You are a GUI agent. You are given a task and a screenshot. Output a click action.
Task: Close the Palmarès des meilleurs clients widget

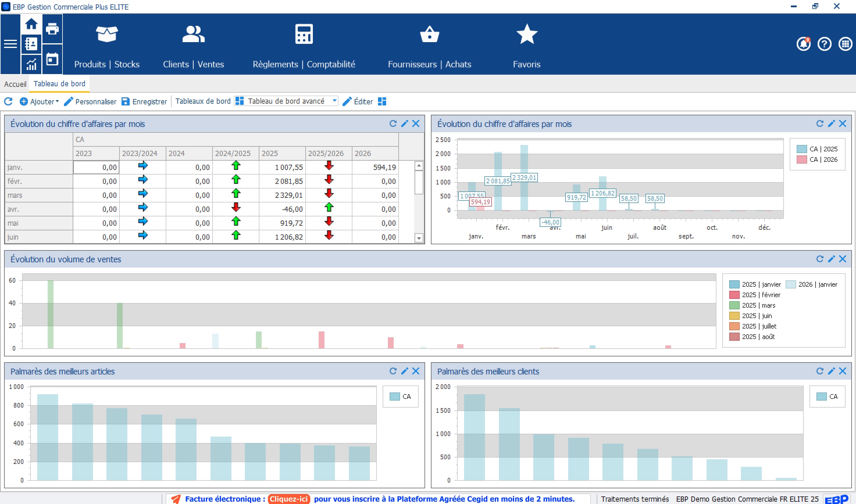[x=842, y=371]
